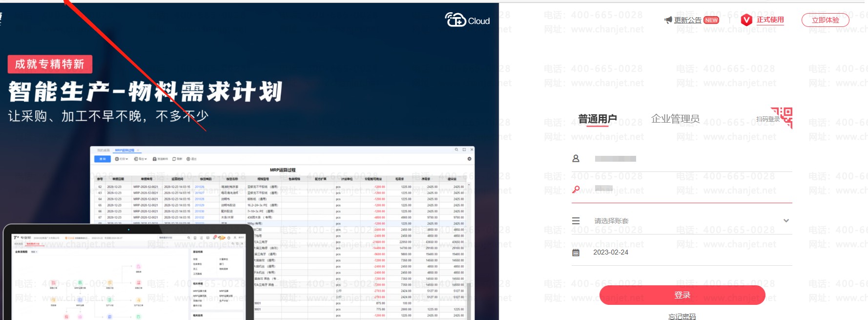Expand the account set chevron arrow

tap(786, 221)
